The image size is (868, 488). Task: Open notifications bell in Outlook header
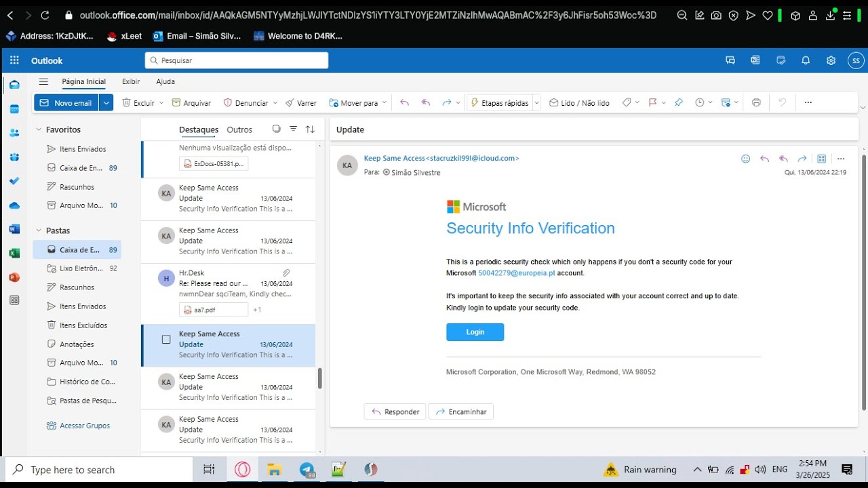(806, 60)
